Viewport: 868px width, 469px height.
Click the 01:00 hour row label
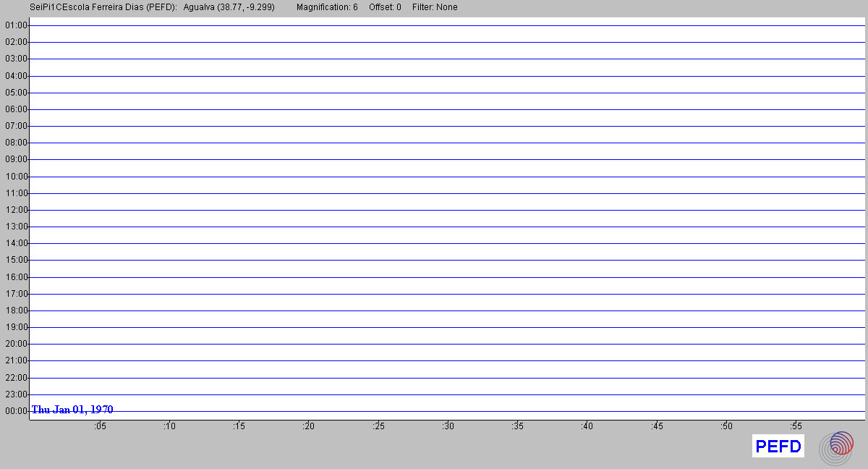pos(16,25)
